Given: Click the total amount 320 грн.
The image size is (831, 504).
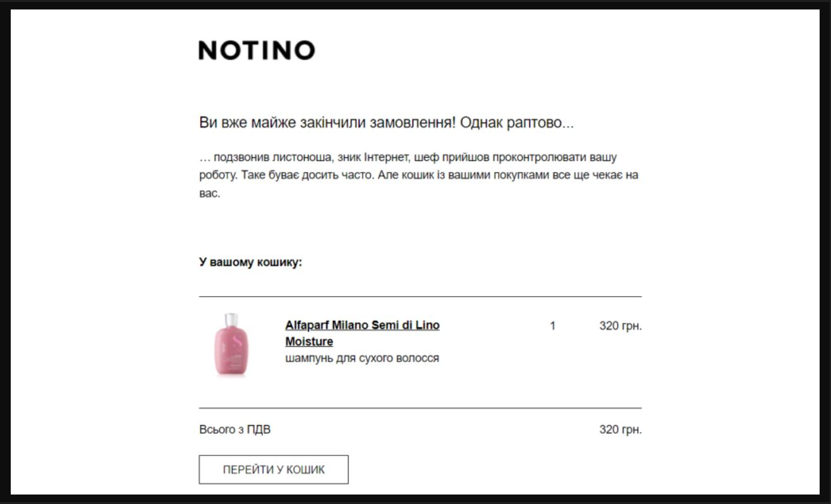Looking at the screenshot, I should (x=620, y=430).
